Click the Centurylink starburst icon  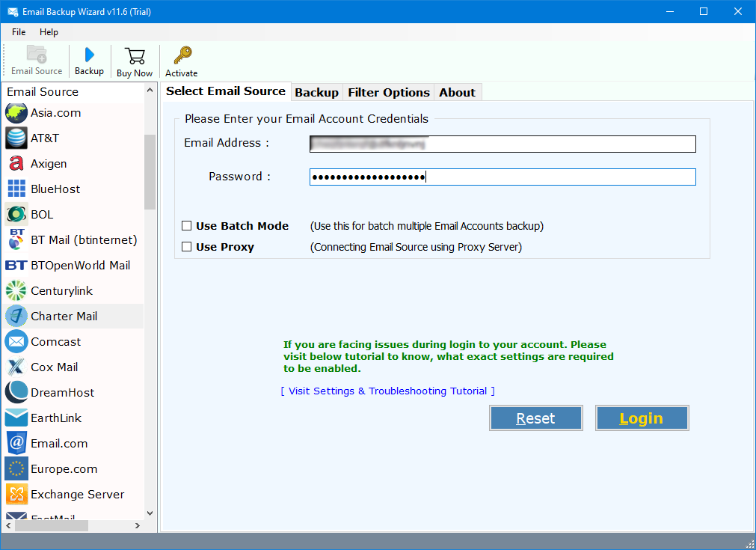pos(16,291)
